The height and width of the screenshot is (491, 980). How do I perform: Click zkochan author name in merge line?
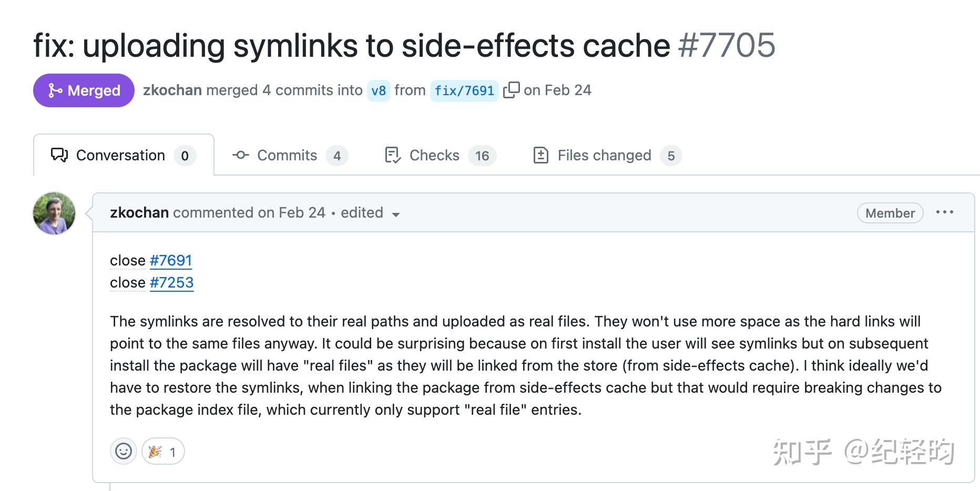[x=172, y=90]
